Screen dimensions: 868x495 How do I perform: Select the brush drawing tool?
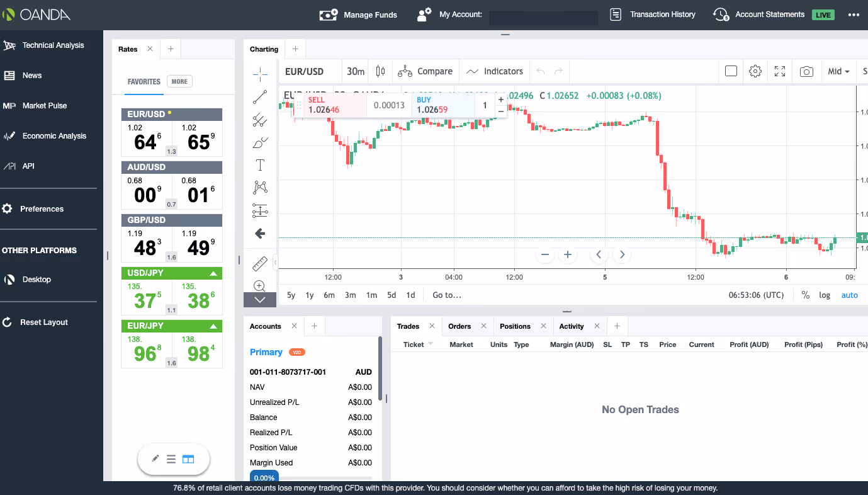pos(260,142)
